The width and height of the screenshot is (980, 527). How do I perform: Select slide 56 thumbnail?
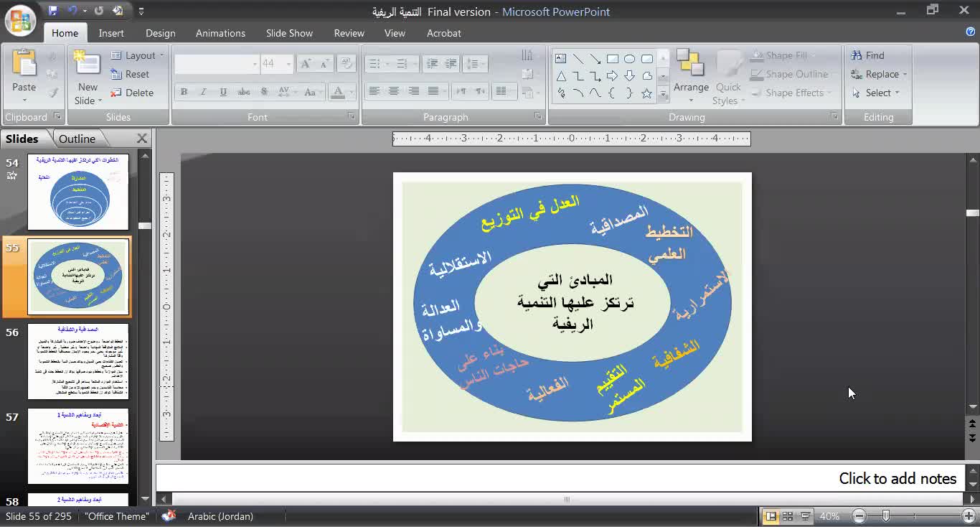[x=78, y=361]
